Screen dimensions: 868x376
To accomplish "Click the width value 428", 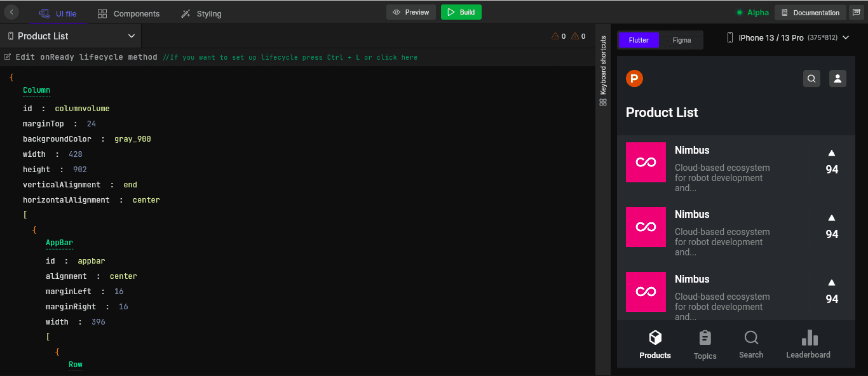I will pos(76,154).
